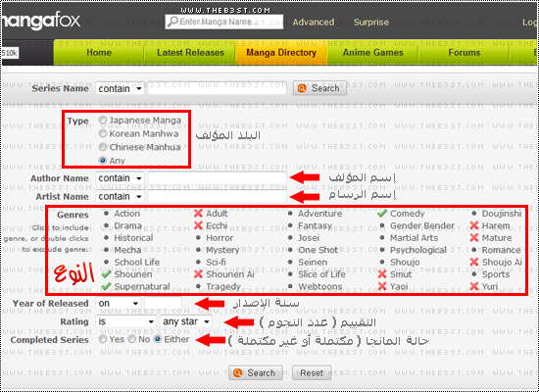
Task: Click the One Shot genre label
Action: click(x=318, y=250)
